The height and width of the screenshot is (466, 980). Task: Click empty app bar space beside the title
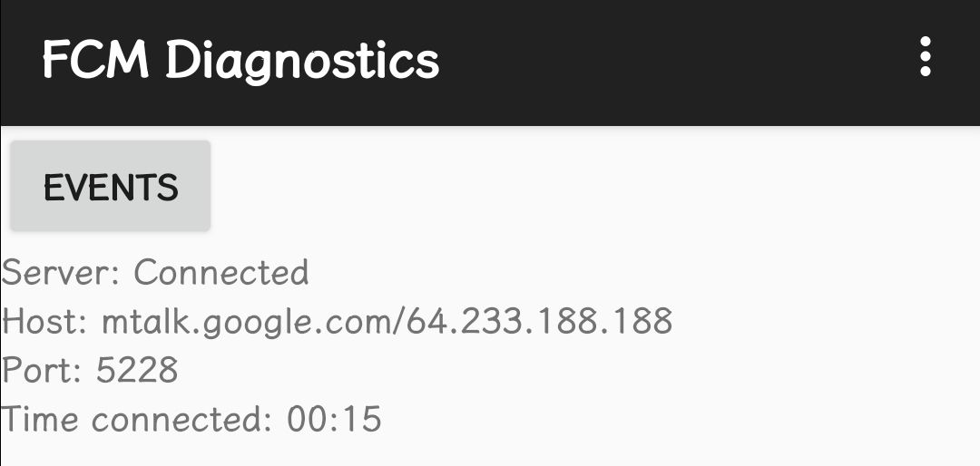pos(671,60)
